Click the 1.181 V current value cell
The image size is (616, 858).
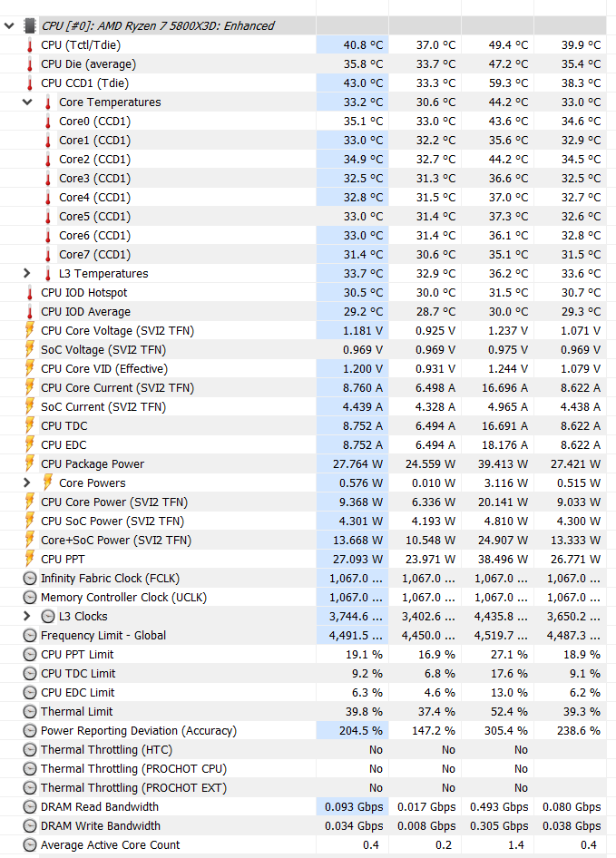point(353,330)
